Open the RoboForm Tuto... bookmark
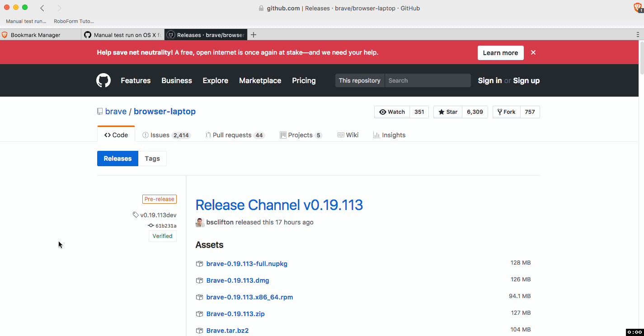Image resolution: width=644 pixels, height=336 pixels. coord(74,21)
